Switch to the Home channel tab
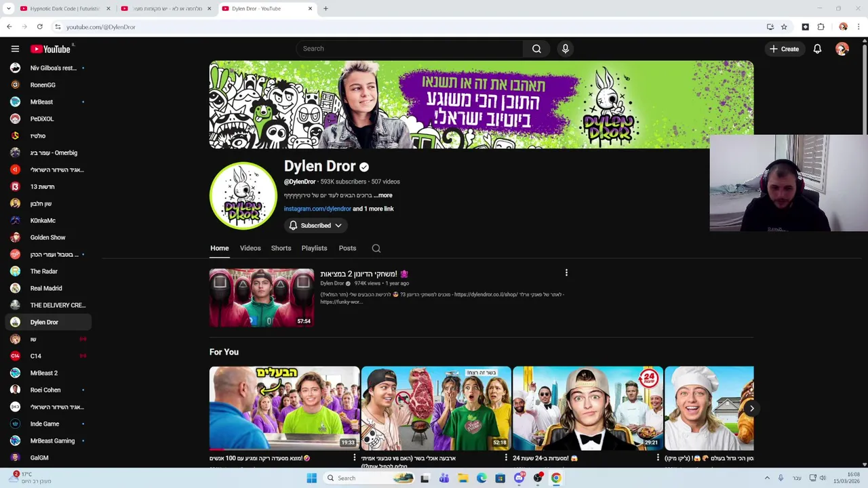The height and width of the screenshot is (488, 868). (x=219, y=248)
